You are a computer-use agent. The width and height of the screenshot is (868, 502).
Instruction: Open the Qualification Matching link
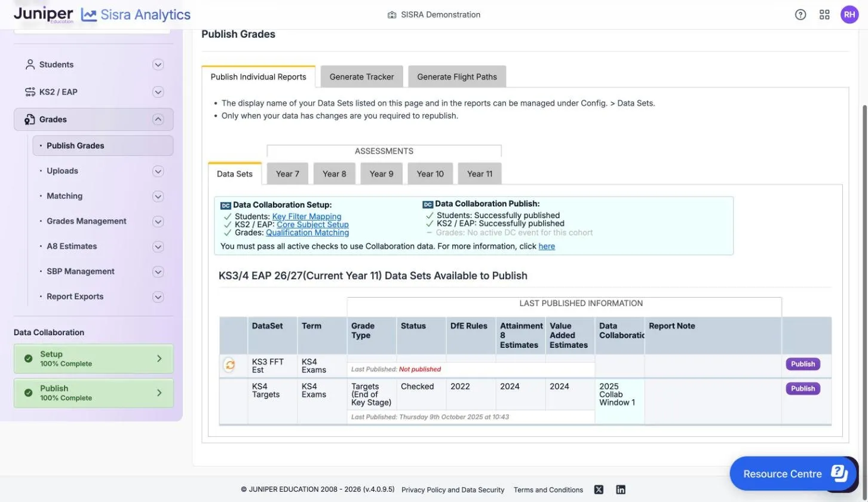pos(308,232)
